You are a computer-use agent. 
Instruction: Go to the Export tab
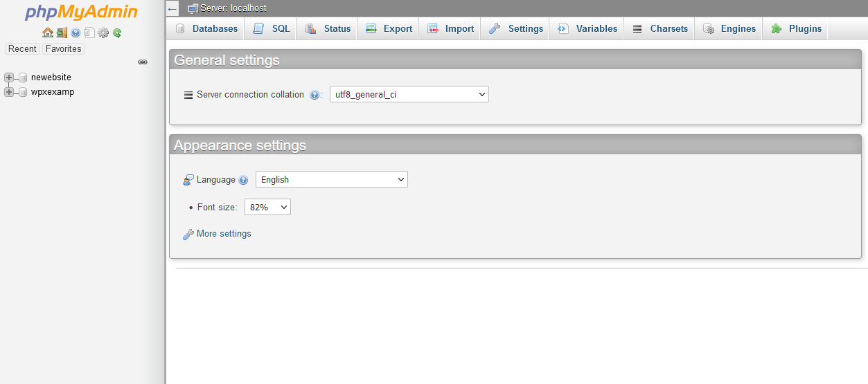click(x=389, y=28)
